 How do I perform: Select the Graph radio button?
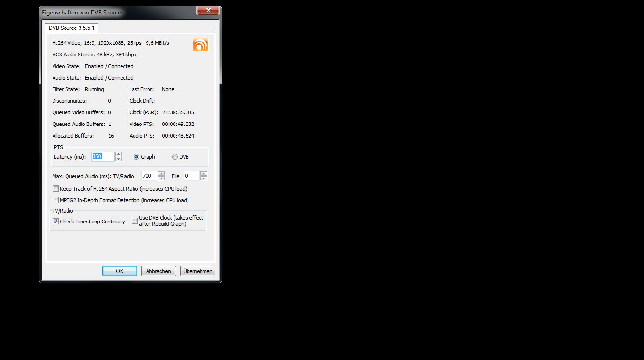136,157
